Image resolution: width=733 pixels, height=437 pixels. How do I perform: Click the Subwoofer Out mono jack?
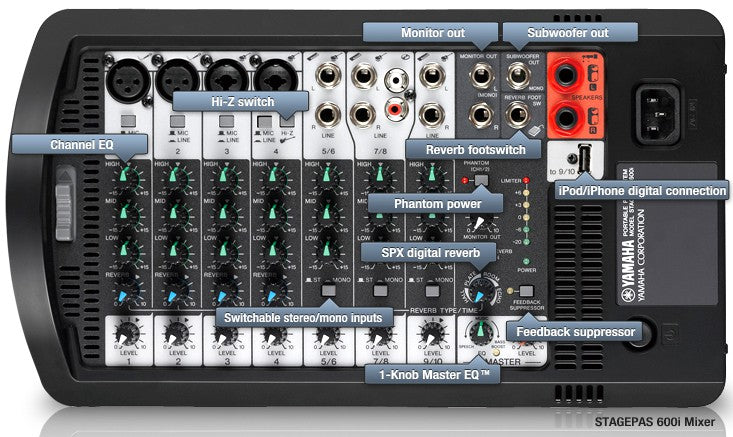pyautogui.click(x=518, y=76)
